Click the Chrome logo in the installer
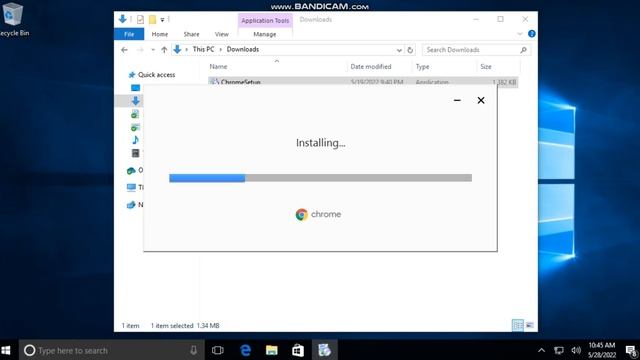The width and height of the screenshot is (640, 360). click(302, 214)
